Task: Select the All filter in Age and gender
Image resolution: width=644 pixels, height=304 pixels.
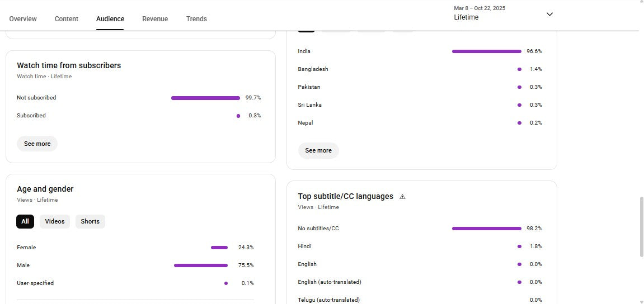Action: click(x=25, y=221)
